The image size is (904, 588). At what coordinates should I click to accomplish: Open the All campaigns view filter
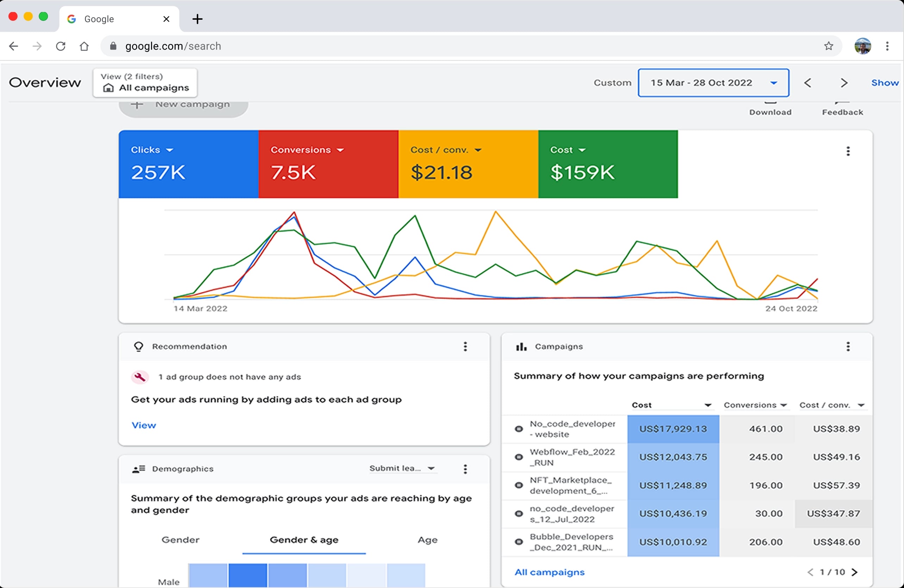[145, 82]
